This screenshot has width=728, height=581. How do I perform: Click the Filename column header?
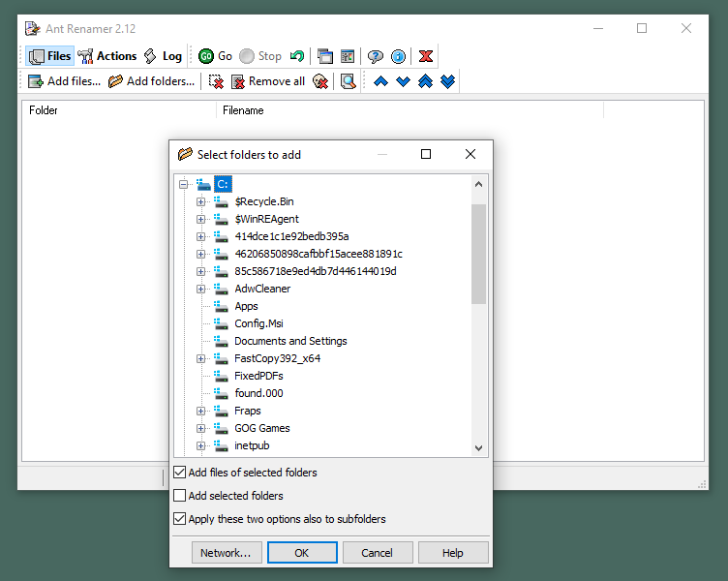[x=409, y=110]
